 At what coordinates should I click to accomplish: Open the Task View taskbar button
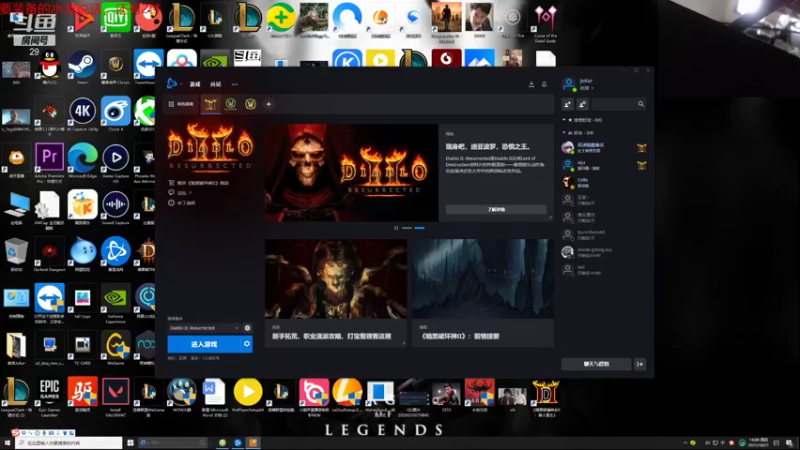130,443
